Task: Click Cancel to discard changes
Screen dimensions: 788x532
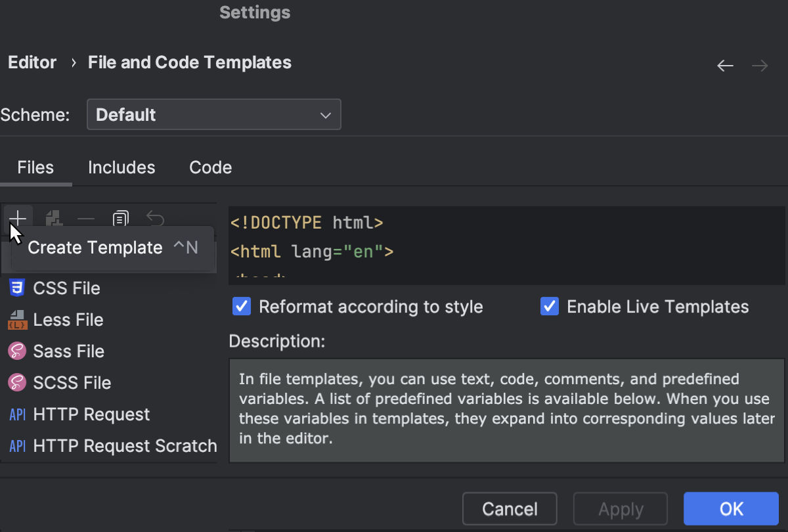Action: coord(509,508)
